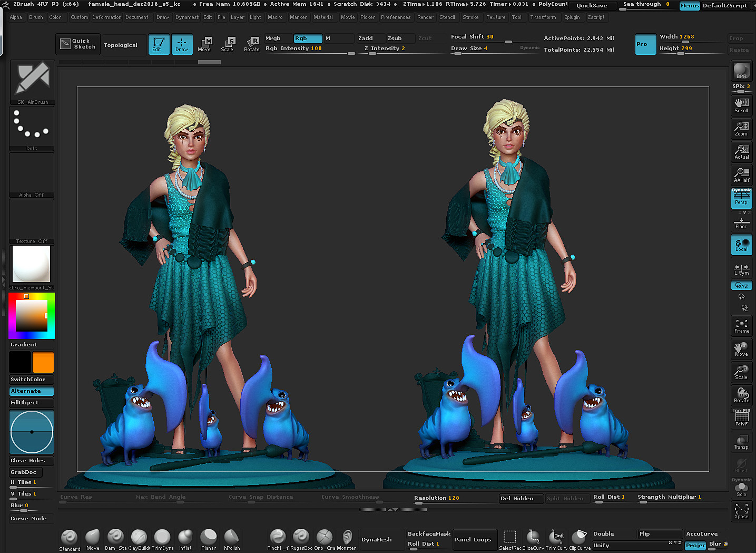The width and height of the screenshot is (756, 553).
Task: Open the Preferences menu
Action: (x=396, y=17)
